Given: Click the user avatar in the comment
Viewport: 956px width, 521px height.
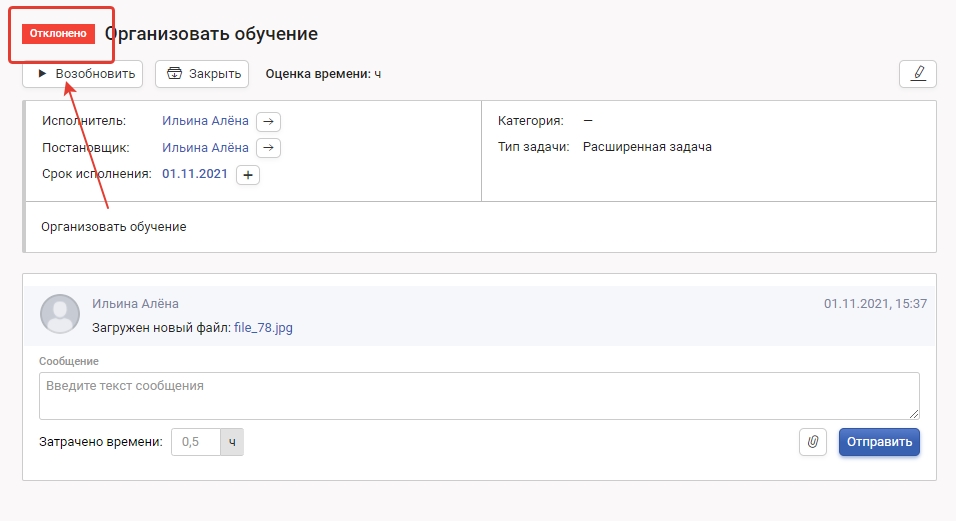Looking at the screenshot, I should 59,313.
